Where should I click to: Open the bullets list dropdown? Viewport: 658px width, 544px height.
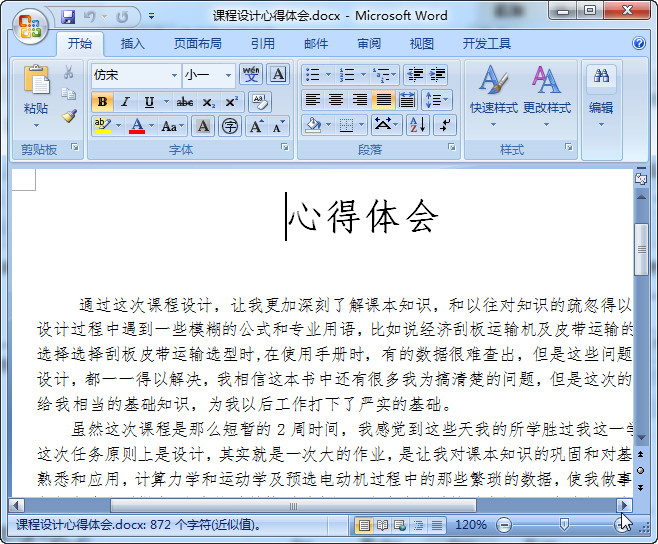pos(329,75)
